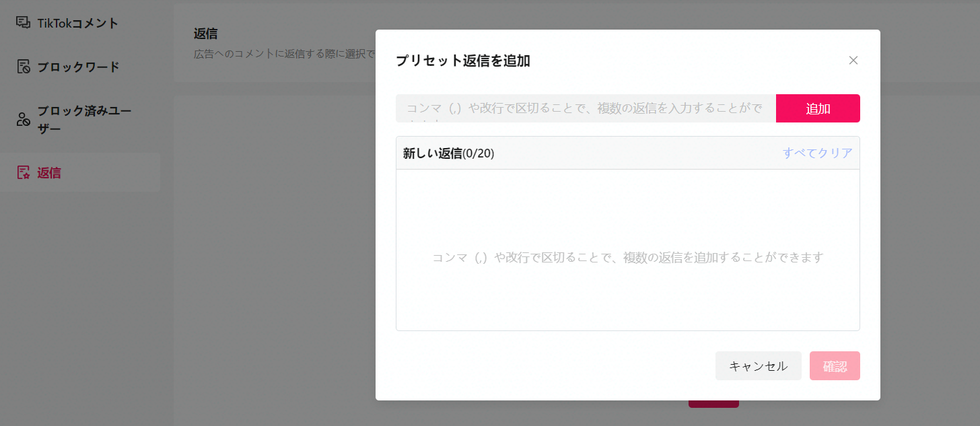
Task: Click the 返信 page heading behind the dialog
Action: 205,34
